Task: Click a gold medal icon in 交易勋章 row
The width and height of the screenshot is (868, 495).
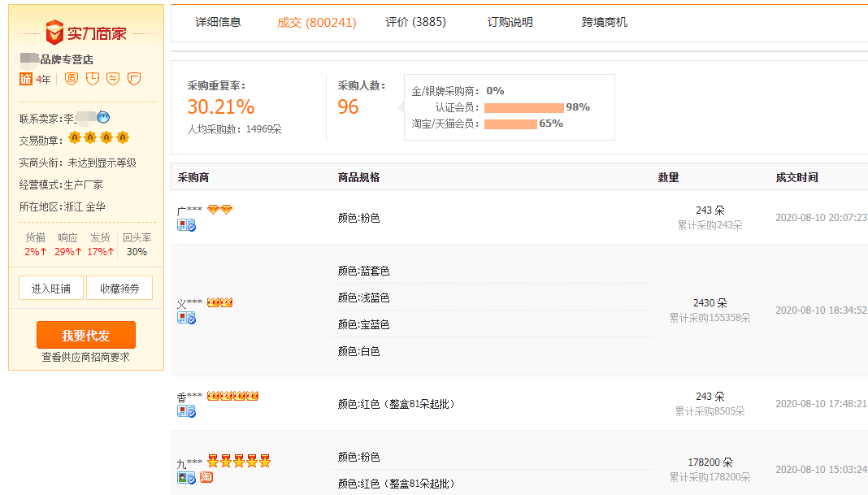Action: [x=74, y=137]
